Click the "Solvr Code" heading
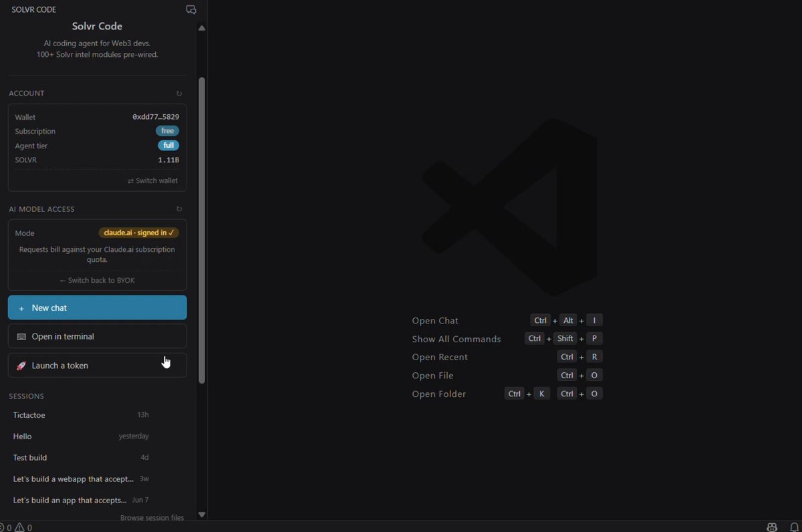Image resolution: width=802 pixels, height=532 pixels. pyautogui.click(x=98, y=26)
